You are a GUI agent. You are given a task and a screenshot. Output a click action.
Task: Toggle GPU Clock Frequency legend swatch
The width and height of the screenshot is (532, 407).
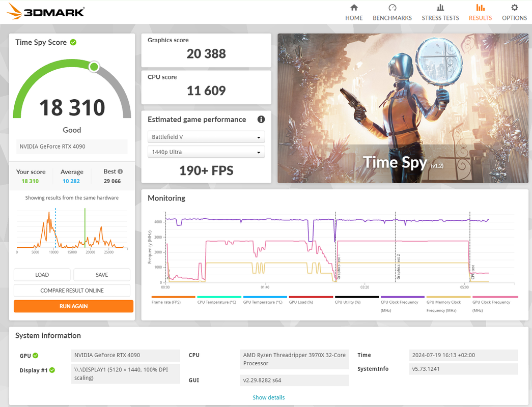(495, 297)
